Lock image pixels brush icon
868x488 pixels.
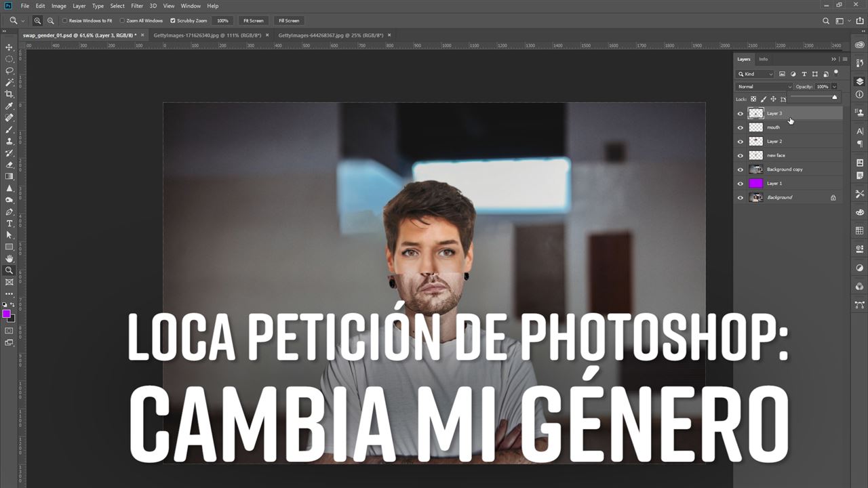click(x=763, y=99)
